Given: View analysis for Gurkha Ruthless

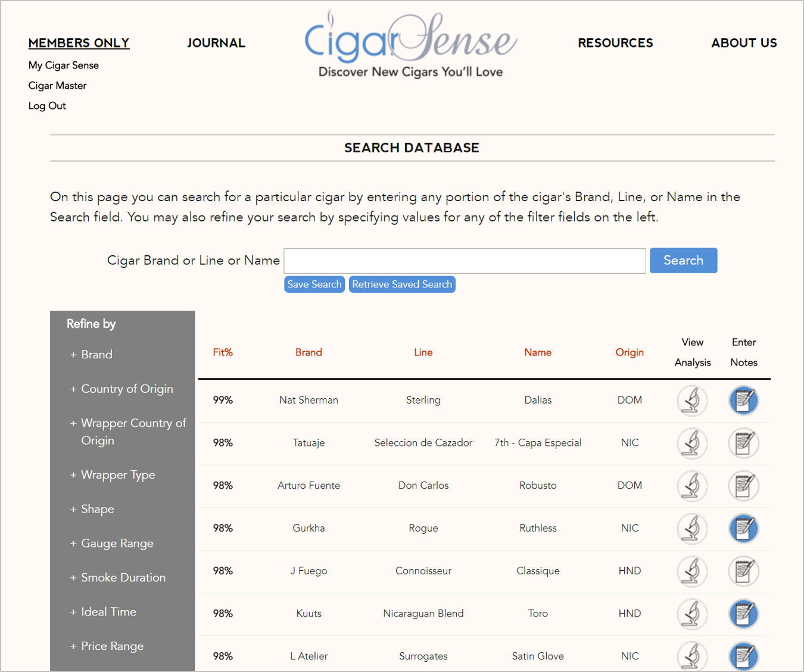Looking at the screenshot, I should coord(692,529).
